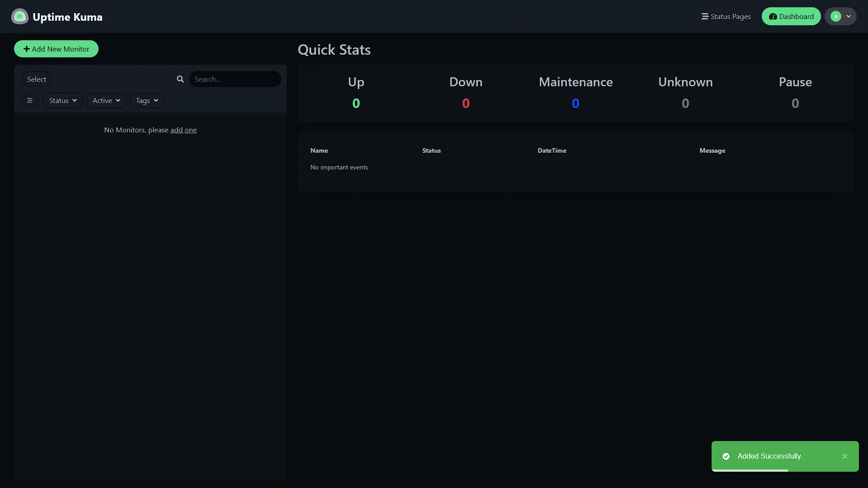The height and width of the screenshot is (488, 868).
Task: Focus the monitor Search input field
Action: tap(235, 79)
